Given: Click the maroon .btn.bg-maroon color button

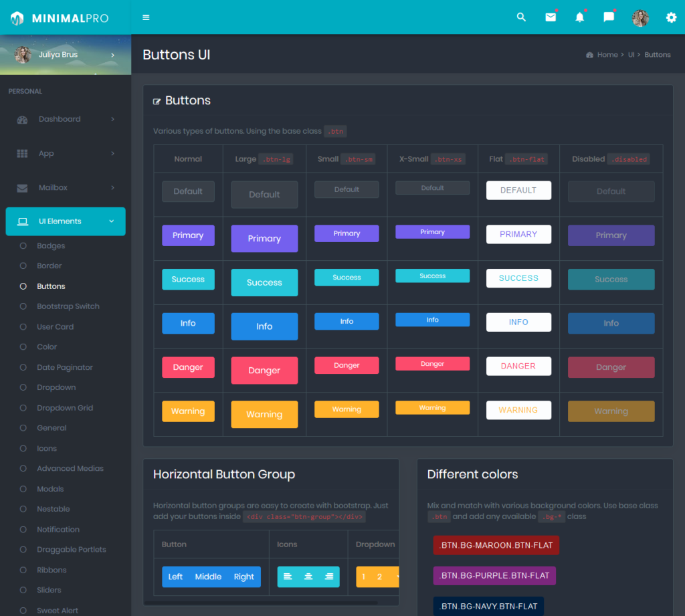Looking at the screenshot, I should pos(496,545).
